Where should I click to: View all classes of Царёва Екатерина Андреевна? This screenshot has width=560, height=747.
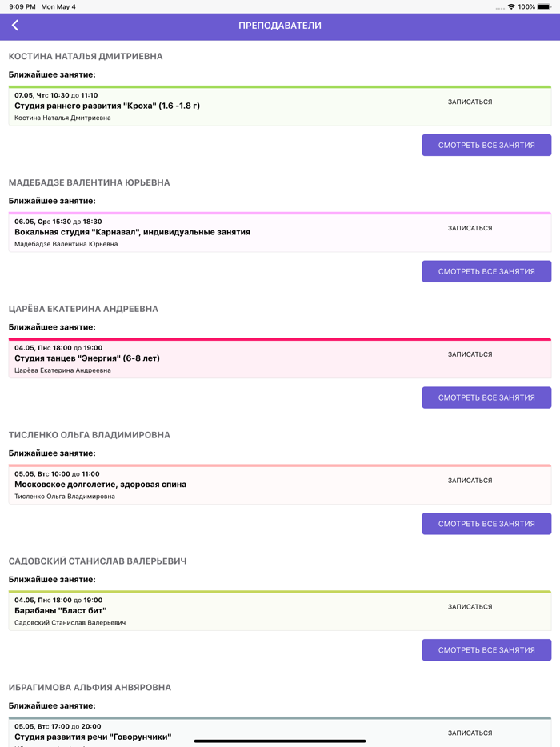486,397
